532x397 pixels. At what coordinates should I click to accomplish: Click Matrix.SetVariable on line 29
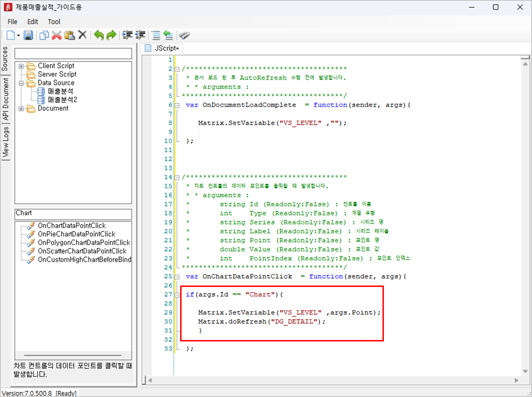[x=236, y=313]
